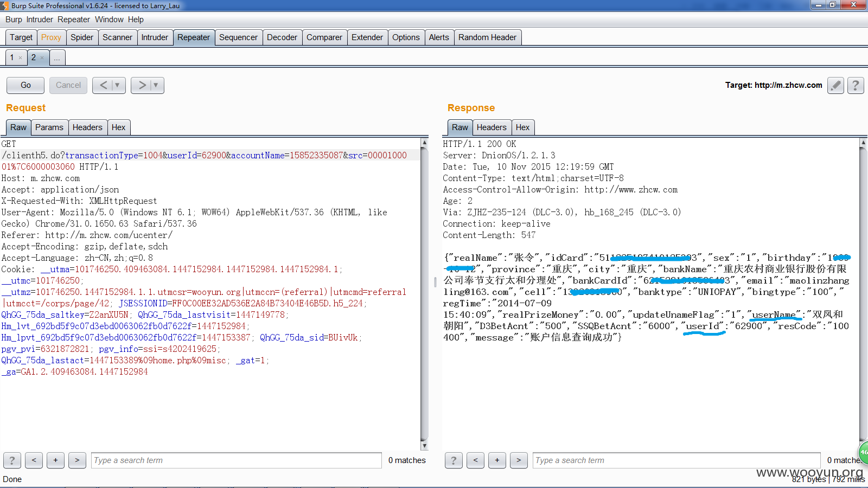Switch to the Comparer tab
Image resolution: width=868 pixels, height=488 pixels.
coord(324,37)
